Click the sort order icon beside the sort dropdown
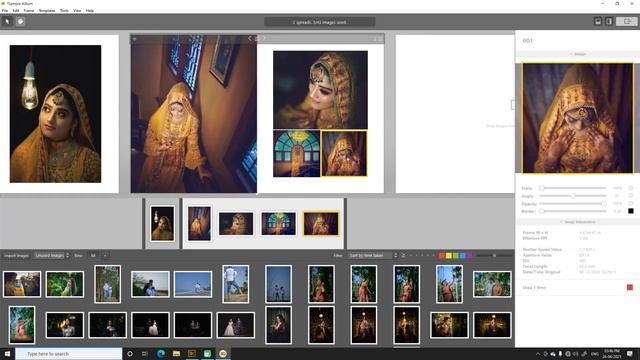This screenshot has height=360, width=640. coord(403,256)
